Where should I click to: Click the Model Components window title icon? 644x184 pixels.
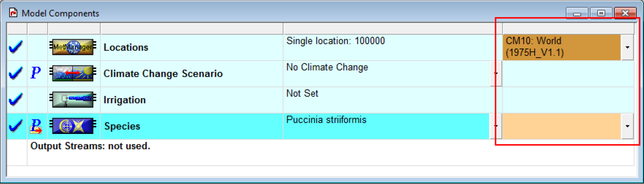click(x=13, y=13)
